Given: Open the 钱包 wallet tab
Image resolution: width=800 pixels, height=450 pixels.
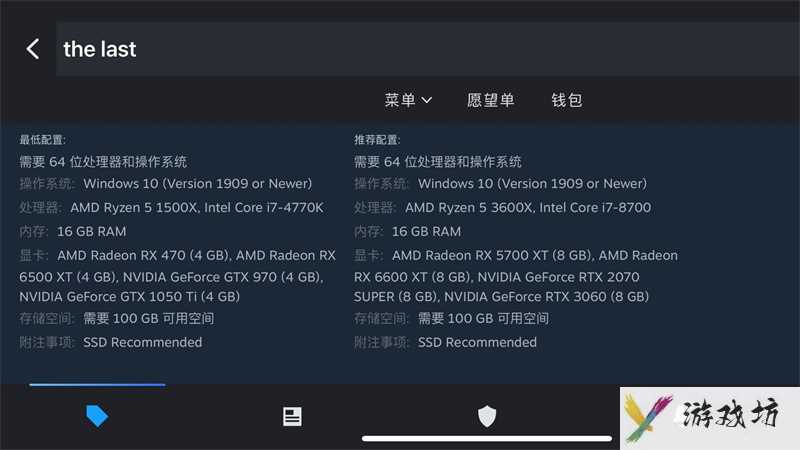Looking at the screenshot, I should [566, 100].
